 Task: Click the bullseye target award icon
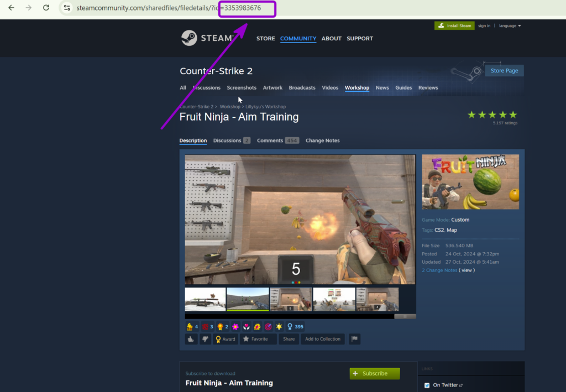268,327
